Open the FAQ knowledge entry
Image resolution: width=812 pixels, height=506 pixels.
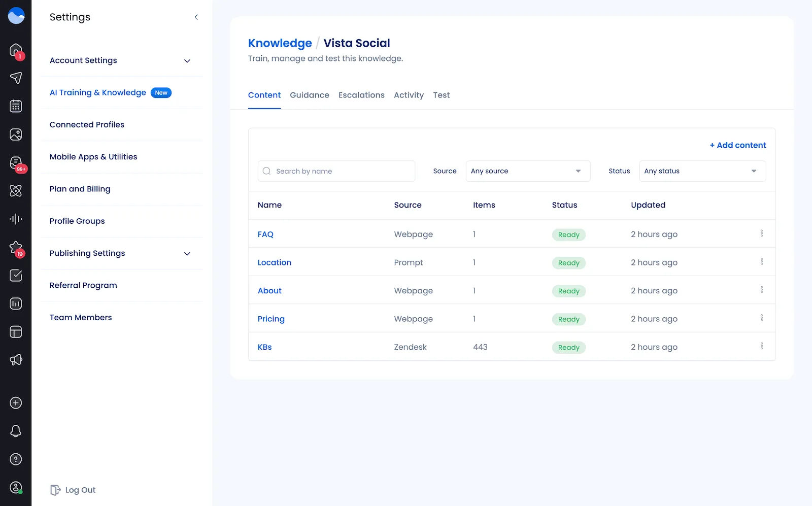[265, 234]
